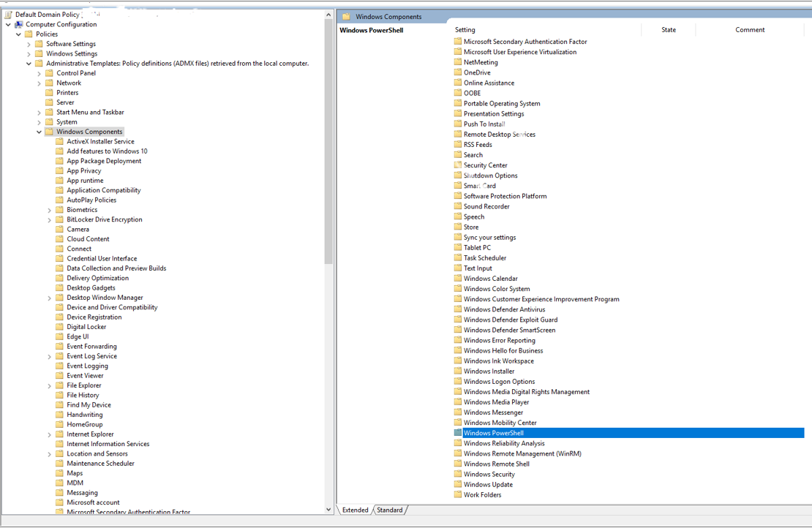Screen dimensions: 812x528
Task: Click the Digital Locker folder icon
Action: click(59, 327)
